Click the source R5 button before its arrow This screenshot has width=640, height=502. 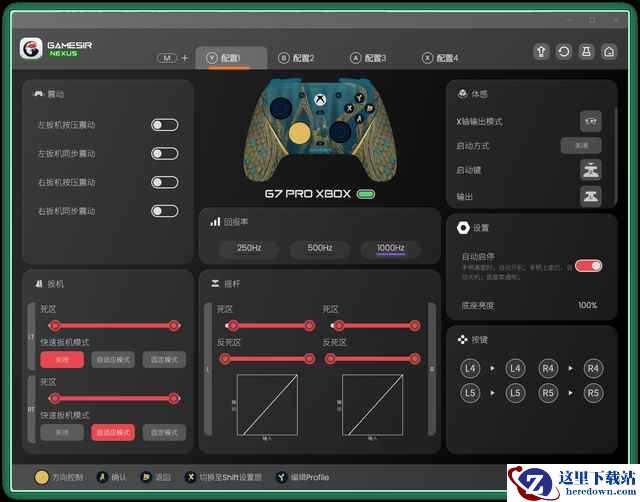click(x=548, y=393)
